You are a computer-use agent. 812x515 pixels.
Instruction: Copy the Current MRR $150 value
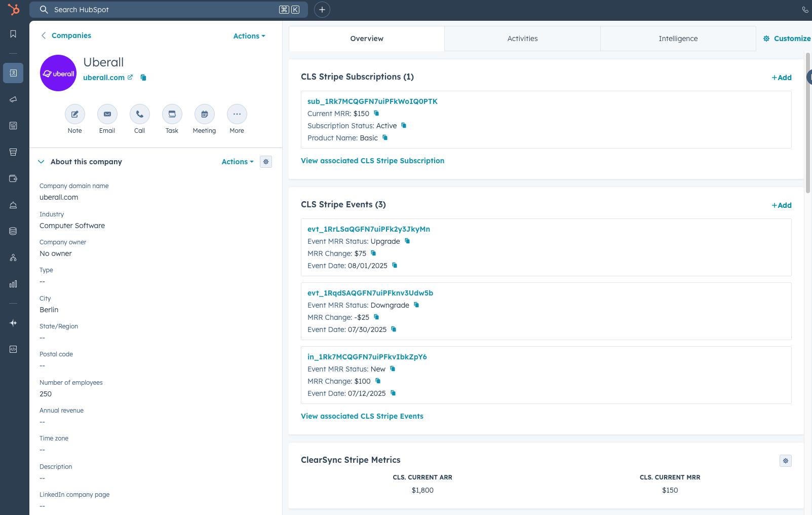(x=376, y=113)
